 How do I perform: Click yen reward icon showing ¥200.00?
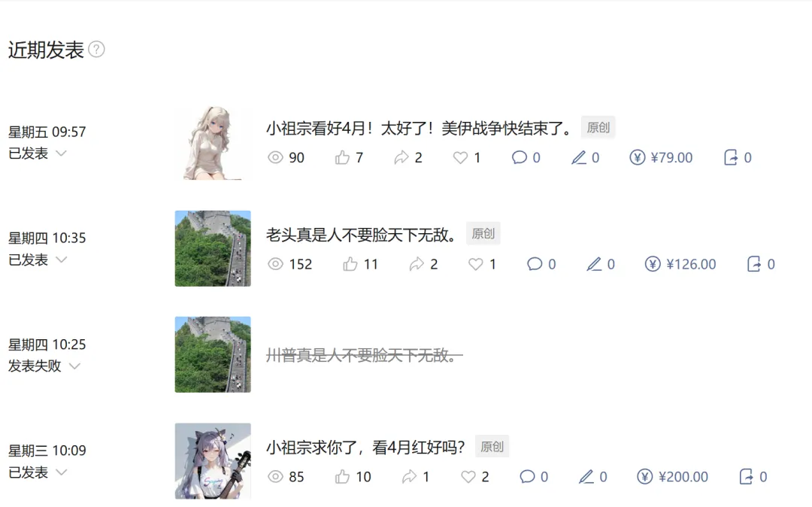pos(645,476)
